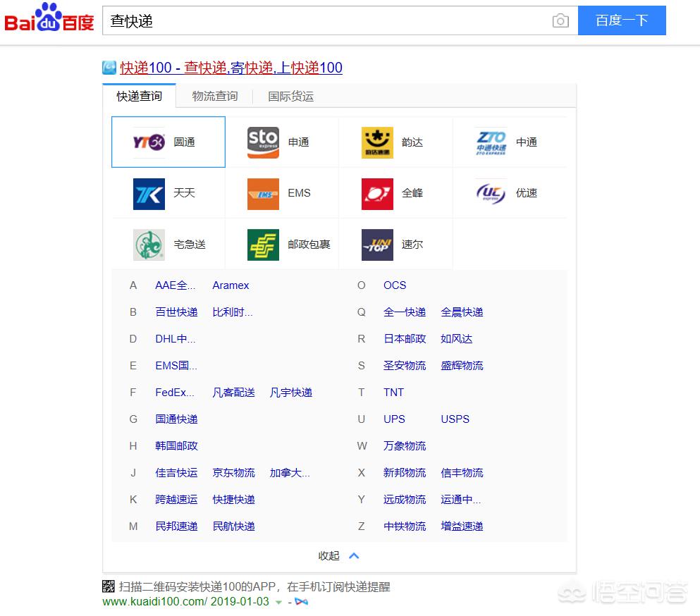Choose 国通快递 link
The width and height of the screenshot is (700, 616).
176,419
